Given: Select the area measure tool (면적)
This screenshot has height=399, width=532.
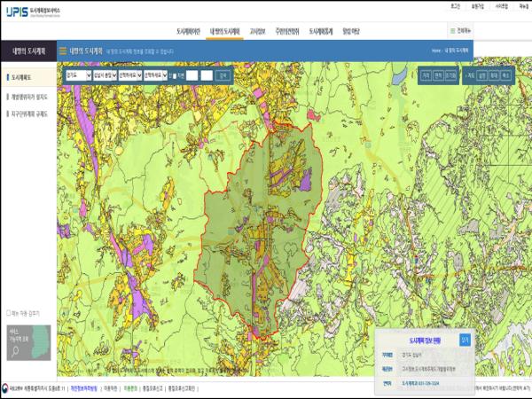Looking at the screenshot, I should tap(438, 76).
